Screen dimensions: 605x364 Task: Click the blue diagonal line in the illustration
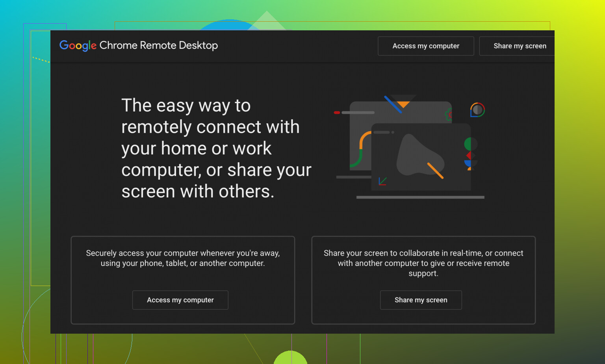393,104
